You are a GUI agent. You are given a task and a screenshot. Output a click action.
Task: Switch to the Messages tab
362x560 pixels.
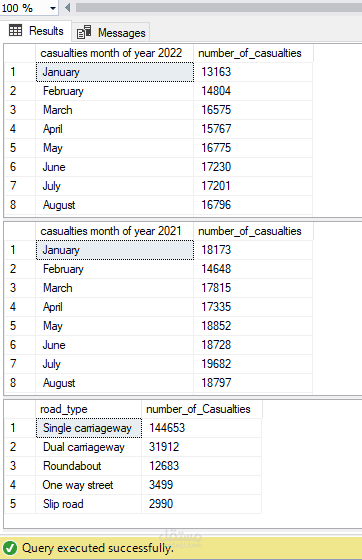tap(111, 32)
